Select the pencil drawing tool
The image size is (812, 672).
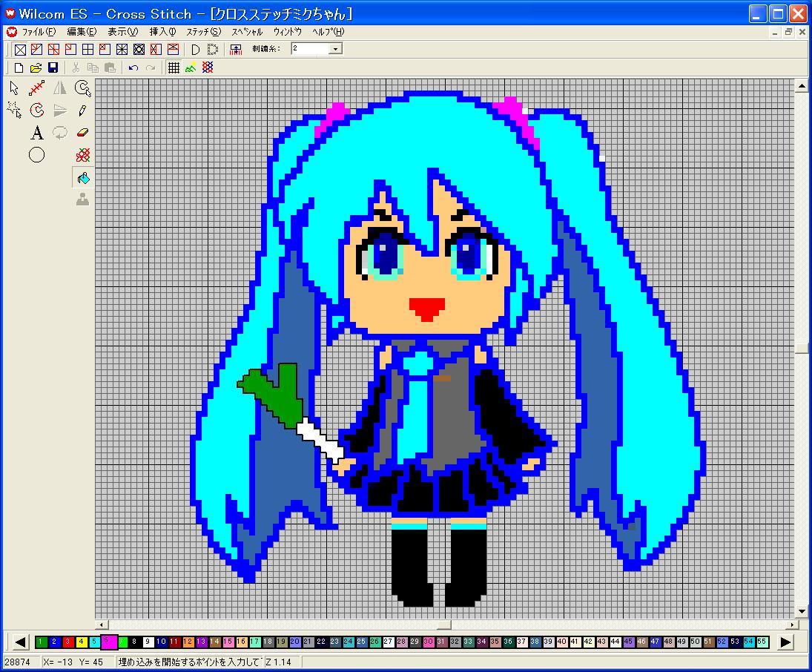82,111
